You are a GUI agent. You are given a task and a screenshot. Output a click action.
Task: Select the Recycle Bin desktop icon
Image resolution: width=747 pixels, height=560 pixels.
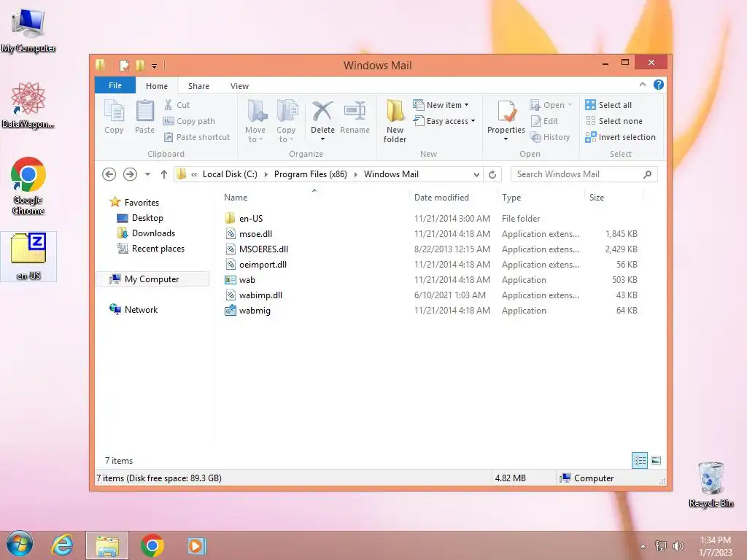[x=711, y=484]
